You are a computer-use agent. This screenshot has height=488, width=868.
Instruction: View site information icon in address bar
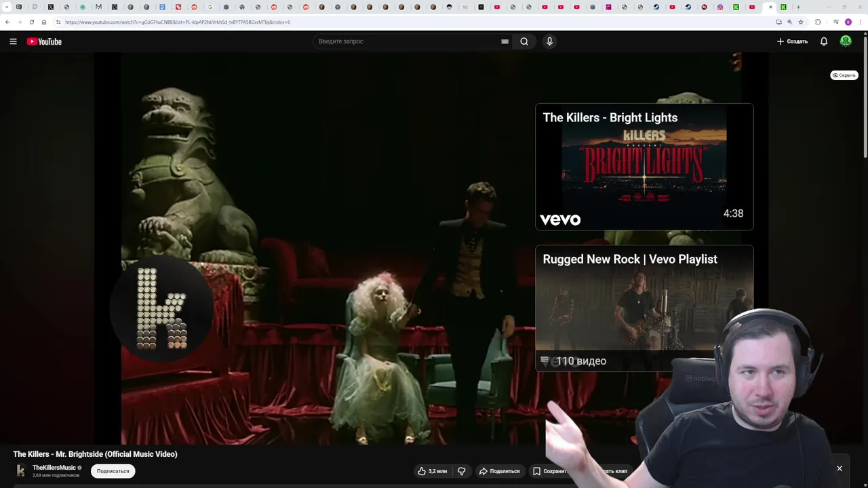pos(58,22)
